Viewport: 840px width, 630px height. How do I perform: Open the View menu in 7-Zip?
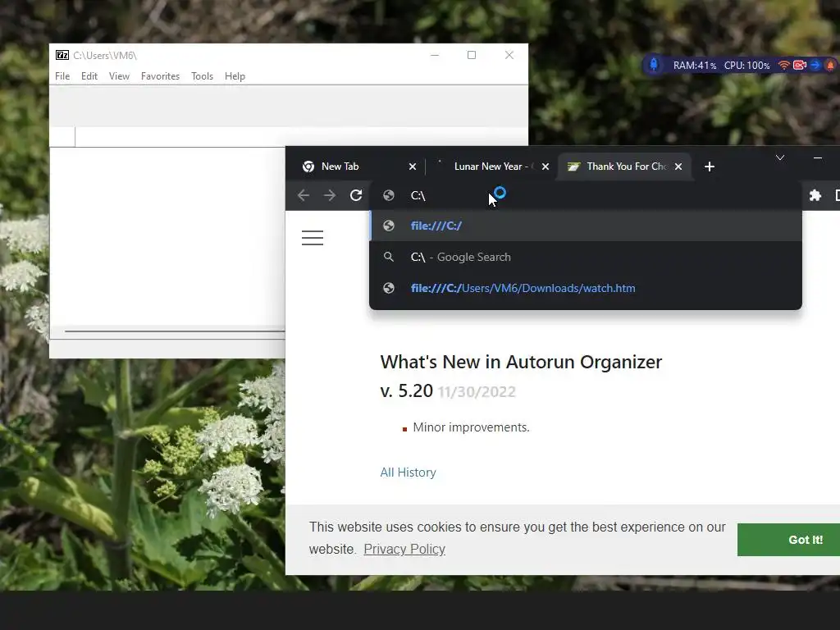pos(119,76)
